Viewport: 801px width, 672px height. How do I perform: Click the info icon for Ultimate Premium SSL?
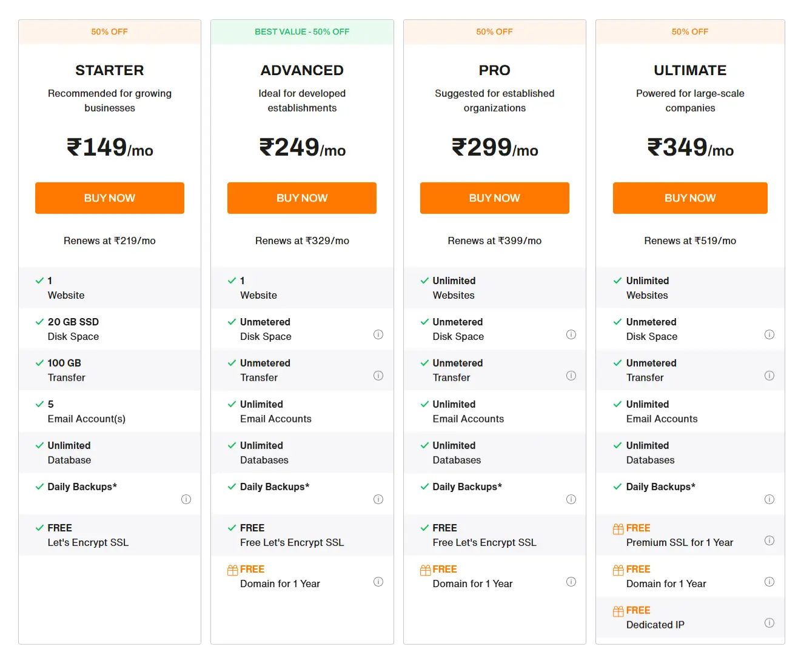[769, 541]
